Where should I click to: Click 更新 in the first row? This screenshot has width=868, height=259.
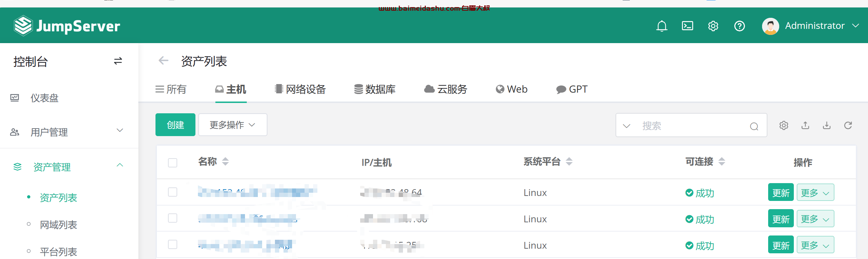pyautogui.click(x=781, y=192)
